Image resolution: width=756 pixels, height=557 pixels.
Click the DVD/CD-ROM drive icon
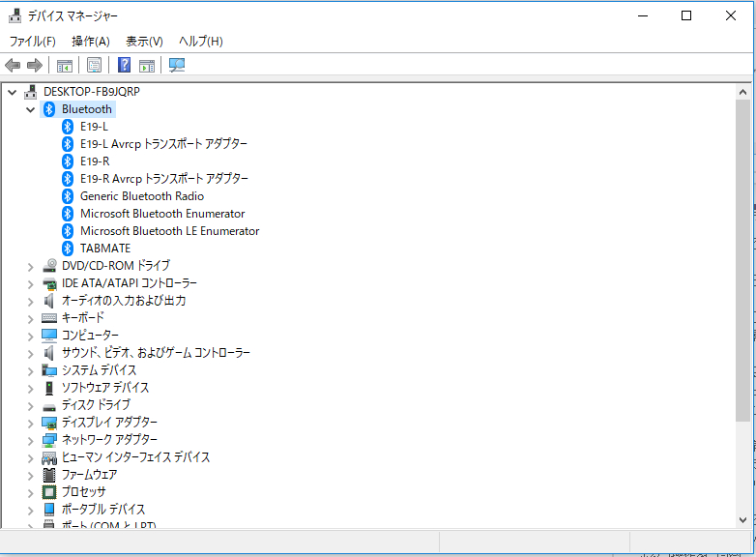[49, 266]
